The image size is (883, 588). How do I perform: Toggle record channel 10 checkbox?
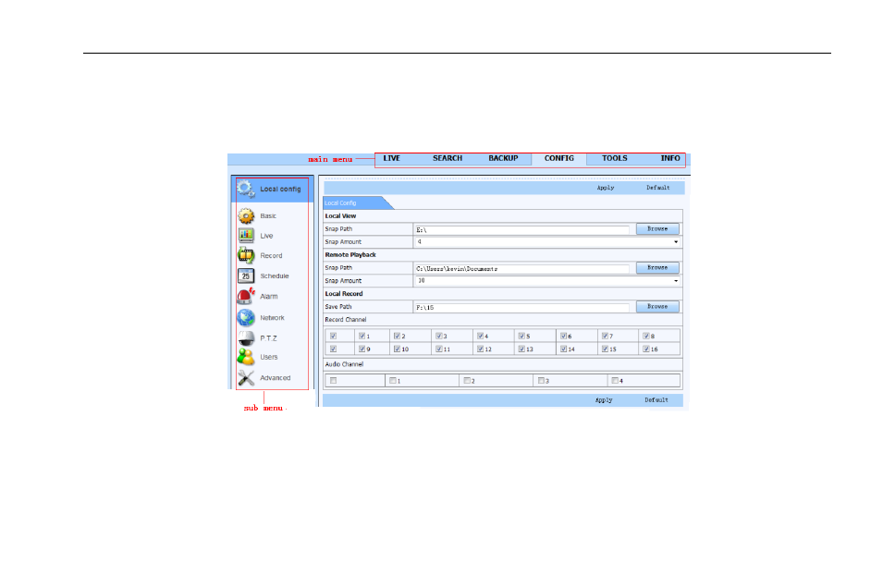tap(397, 349)
